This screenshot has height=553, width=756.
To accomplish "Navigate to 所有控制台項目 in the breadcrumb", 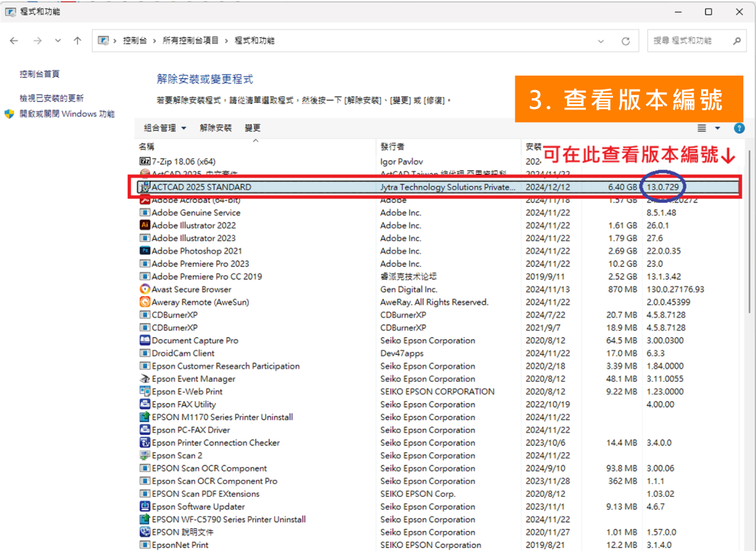I will click(x=191, y=41).
